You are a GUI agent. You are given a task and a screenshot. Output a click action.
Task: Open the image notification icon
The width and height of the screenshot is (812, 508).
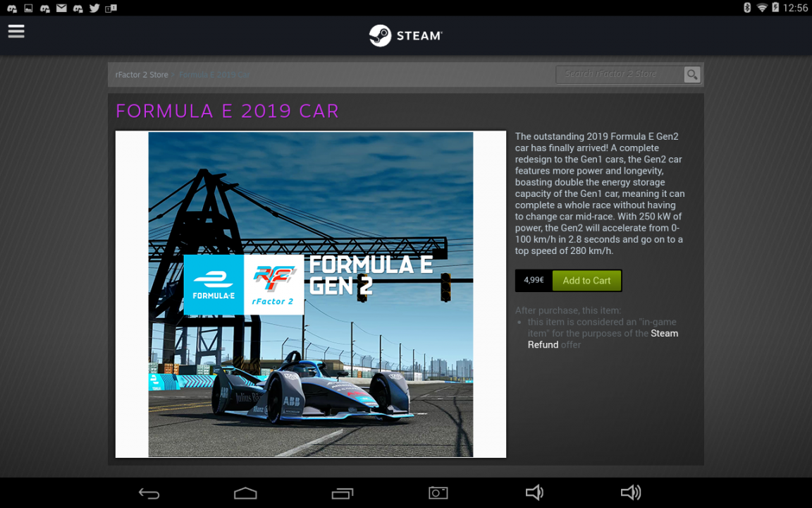click(28, 8)
